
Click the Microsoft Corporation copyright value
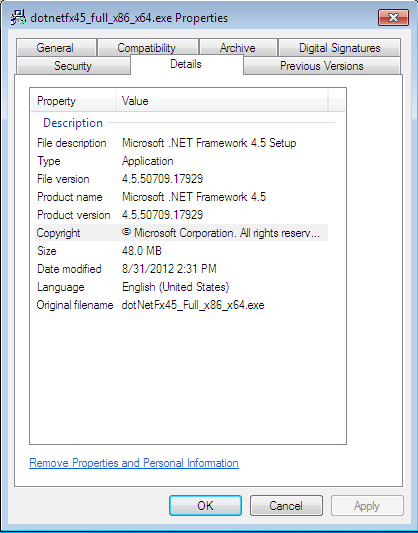(221, 233)
